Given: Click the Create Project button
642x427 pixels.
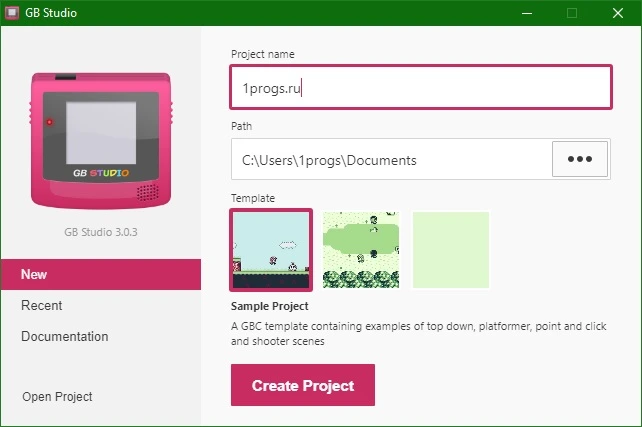Looking at the screenshot, I should [x=303, y=385].
